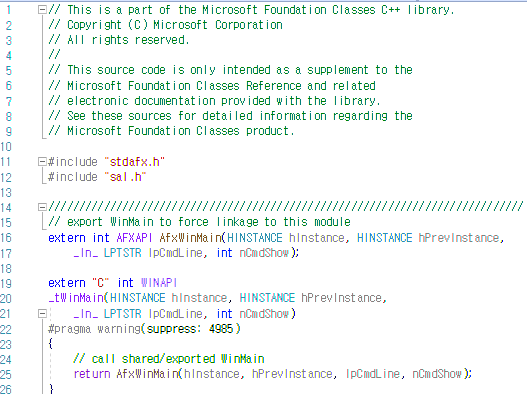The width and height of the screenshot is (527, 394).
Task: Click the return keyword on line 25
Action: point(92,374)
